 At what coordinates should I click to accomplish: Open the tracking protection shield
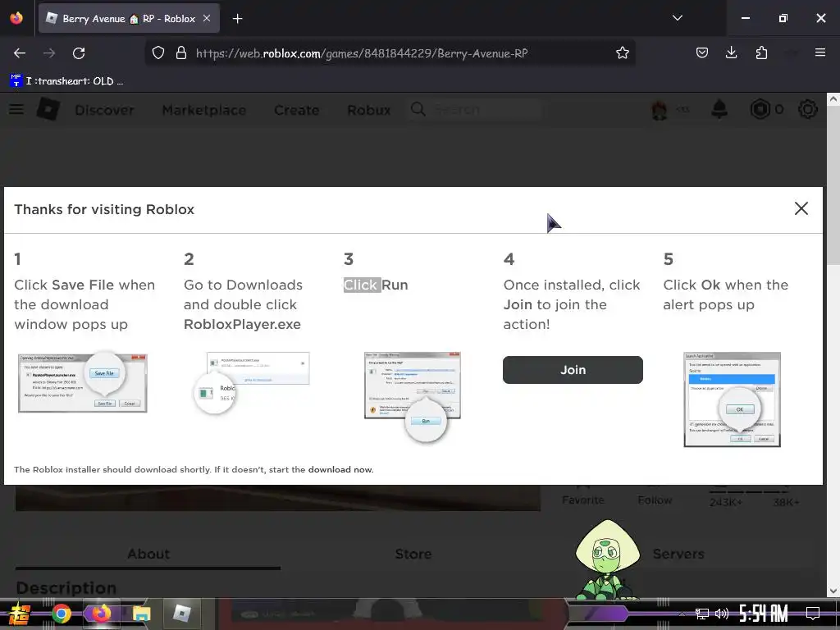click(x=158, y=53)
